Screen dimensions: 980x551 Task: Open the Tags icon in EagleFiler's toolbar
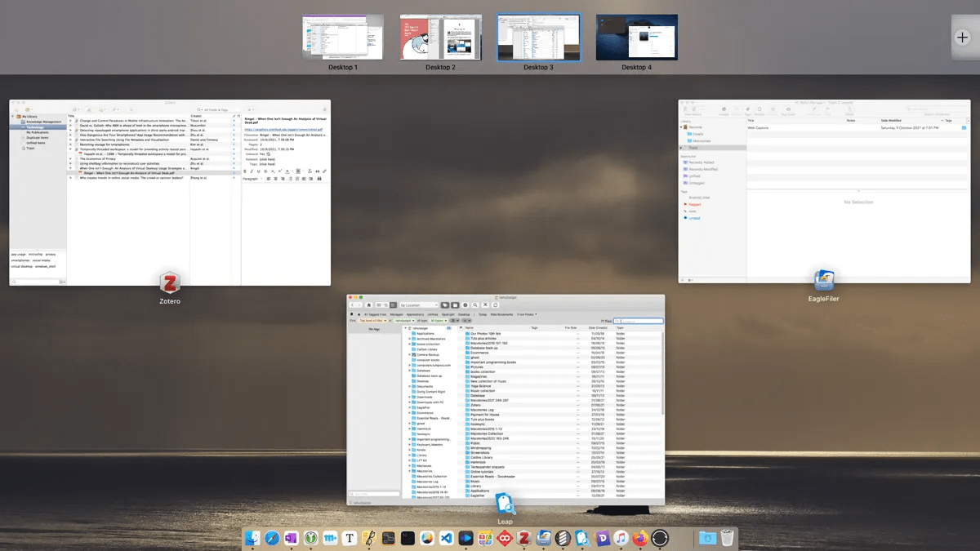point(747,109)
